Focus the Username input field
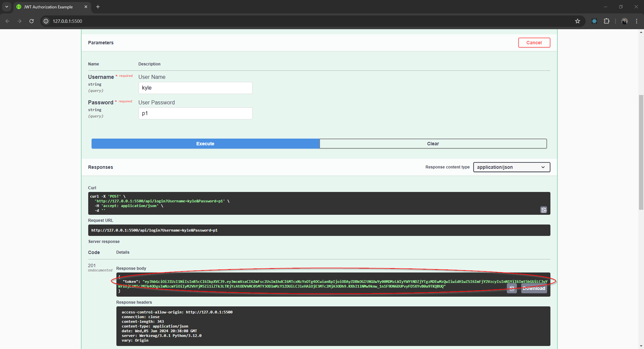The image size is (644, 349). [195, 88]
